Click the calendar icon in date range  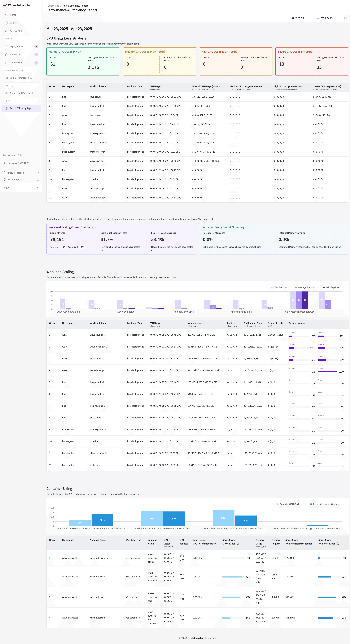(x=345, y=18)
